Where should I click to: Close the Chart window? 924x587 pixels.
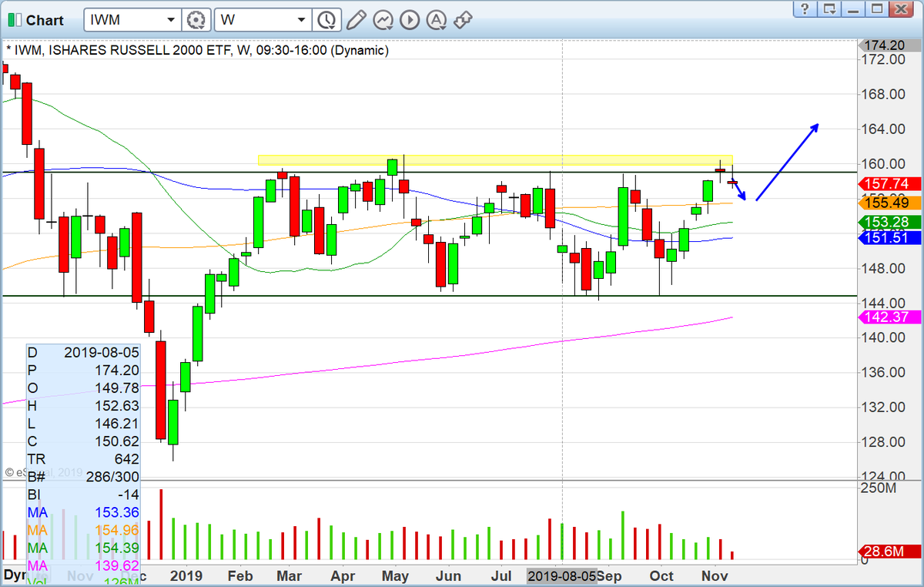click(x=900, y=9)
